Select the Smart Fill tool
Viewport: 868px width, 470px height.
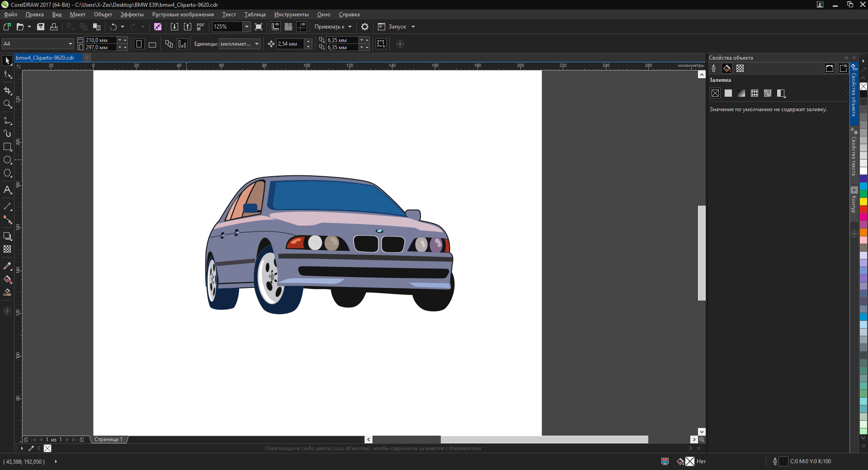7,292
